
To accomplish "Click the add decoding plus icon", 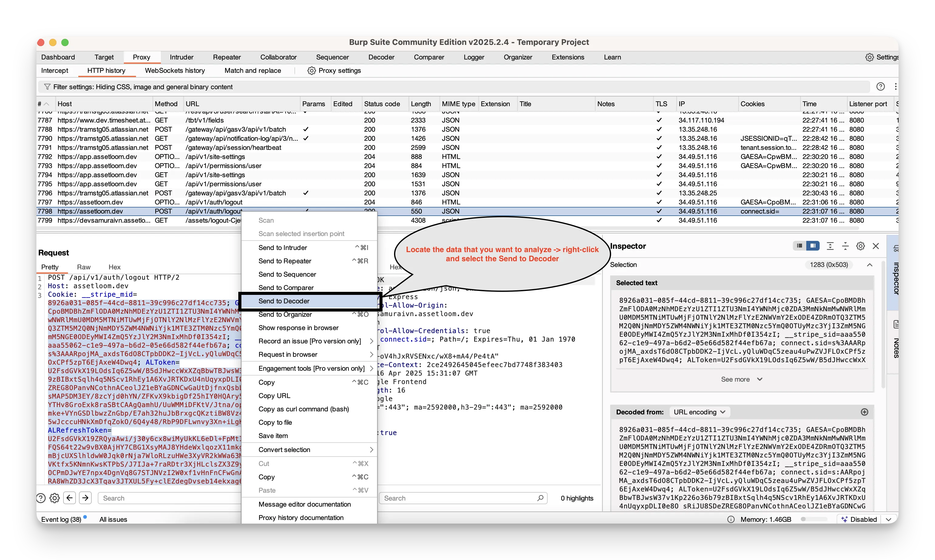I will [x=864, y=412].
